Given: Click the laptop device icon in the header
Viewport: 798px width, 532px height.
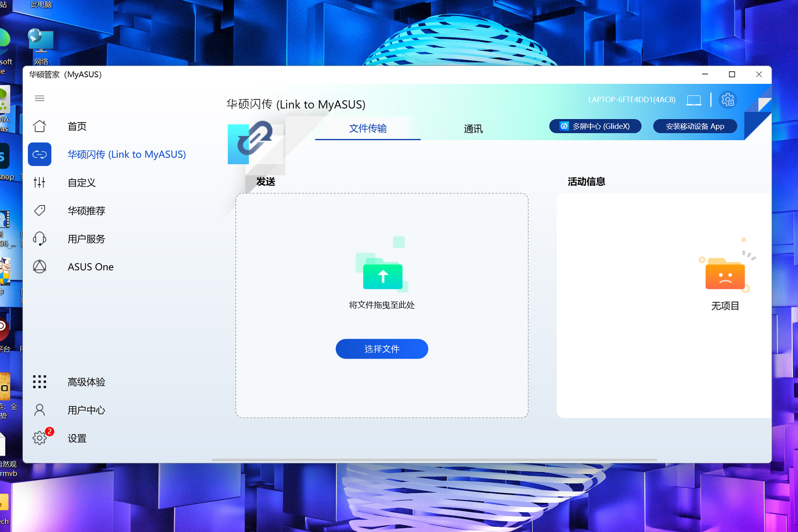Looking at the screenshot, I should coord(693,100).
